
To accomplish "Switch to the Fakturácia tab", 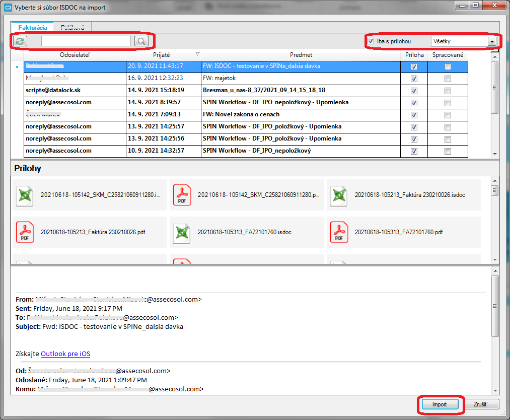I will click(x=33, y=28).
